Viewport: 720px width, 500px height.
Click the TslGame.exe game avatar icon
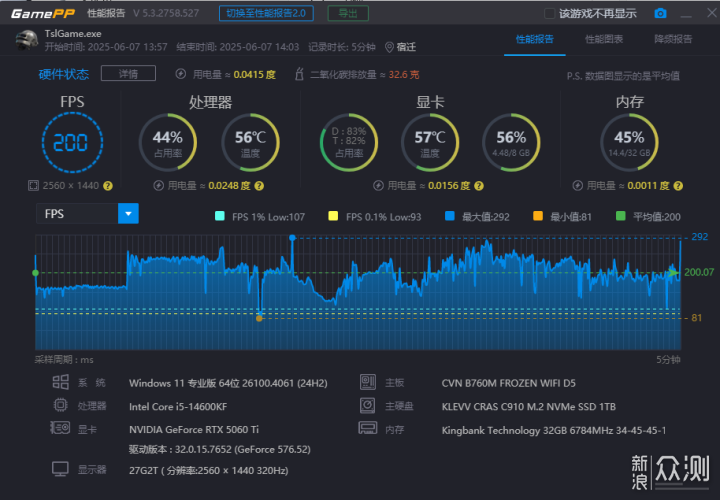tap(27, 40)
